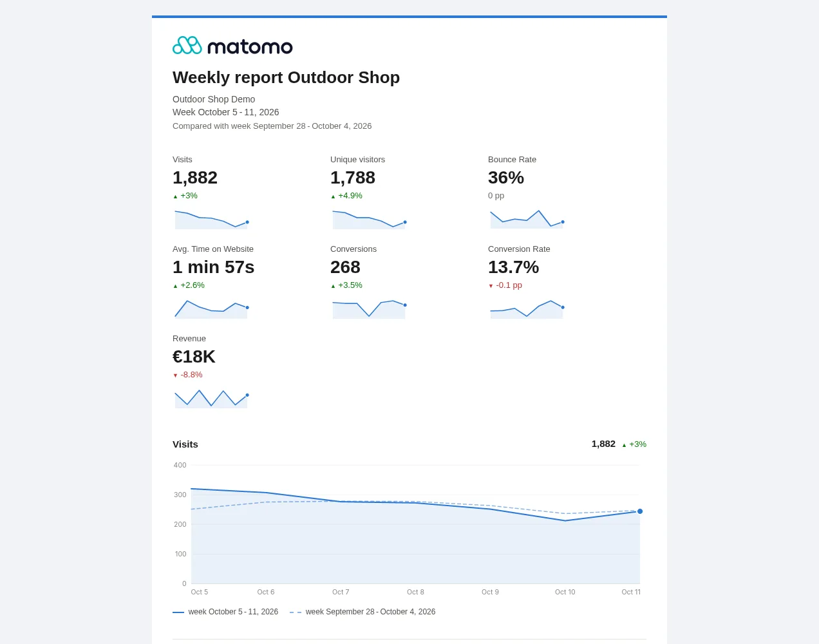The width and height of the screenshot is (819, 644).
Task: Click the Revenue sparkline chart
Action: point(211,397)
